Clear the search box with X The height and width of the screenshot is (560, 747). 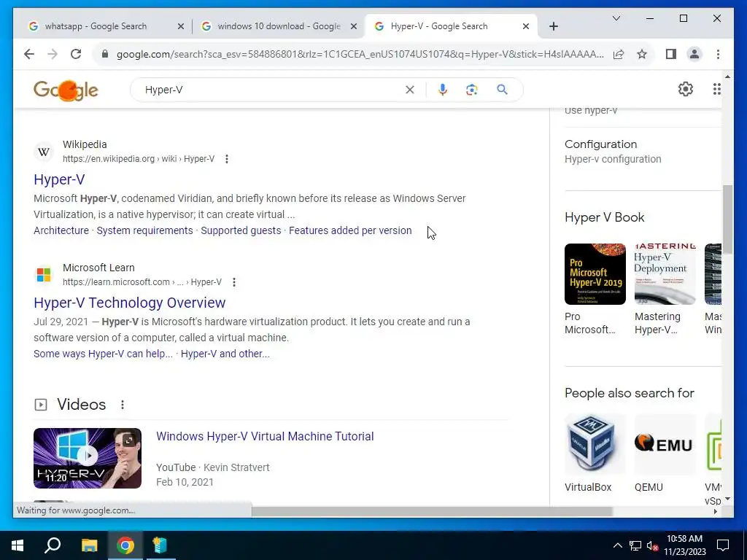pos(410,90)
